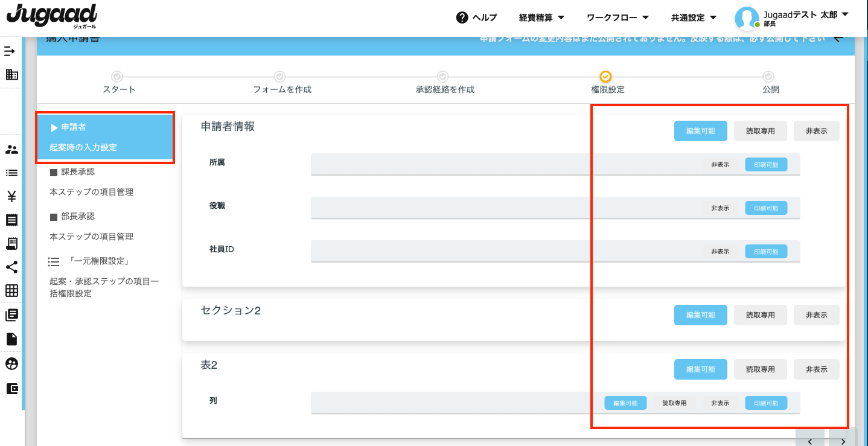The height and width of the screenshot is (446, 868).
Task: Open the wallet icon in the sidebar
Action: (x=11, y=389)
